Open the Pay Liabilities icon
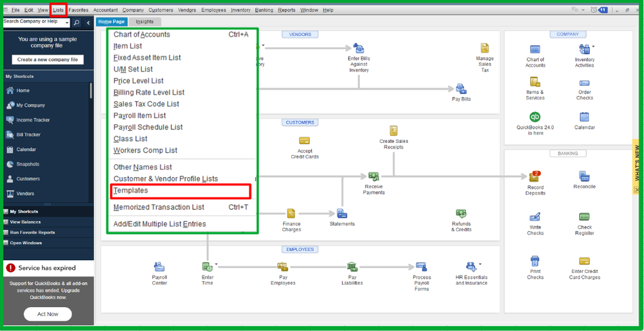The width and height of the screenshot is (644, 331). tap(352, 267)
